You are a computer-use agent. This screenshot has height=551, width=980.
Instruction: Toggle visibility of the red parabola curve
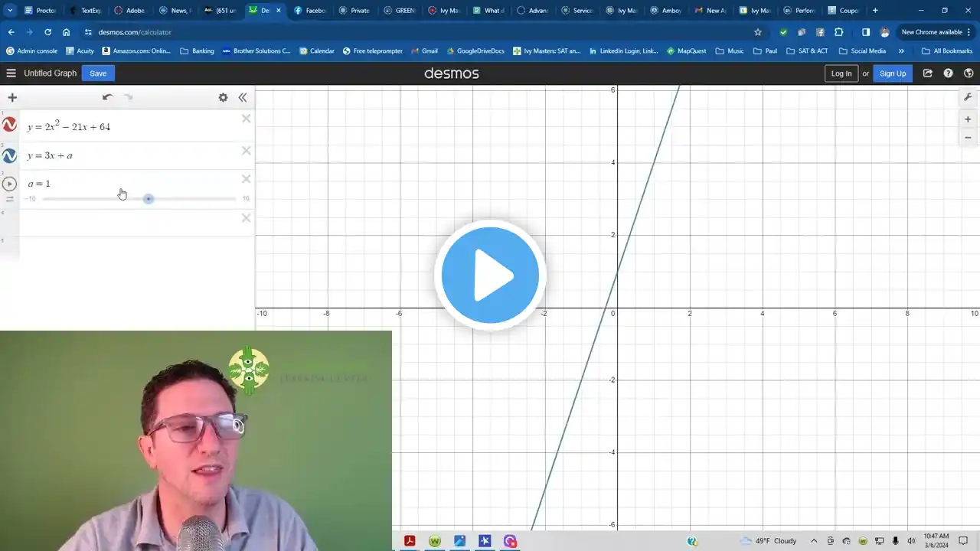[x=9, y=125]
